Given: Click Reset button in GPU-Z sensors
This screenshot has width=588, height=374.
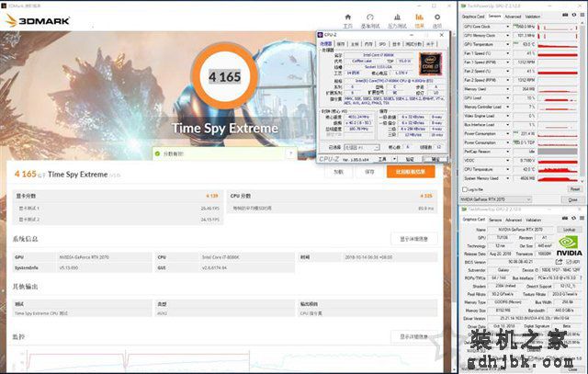Looking at the screenshot, I should [575, 189].
